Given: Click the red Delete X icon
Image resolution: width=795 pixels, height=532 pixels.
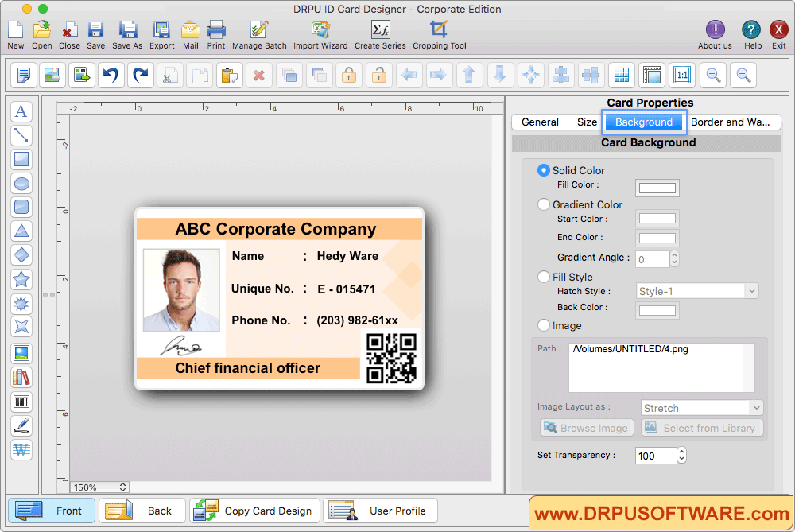Looking at the screenshot, I should pos(259,75).
